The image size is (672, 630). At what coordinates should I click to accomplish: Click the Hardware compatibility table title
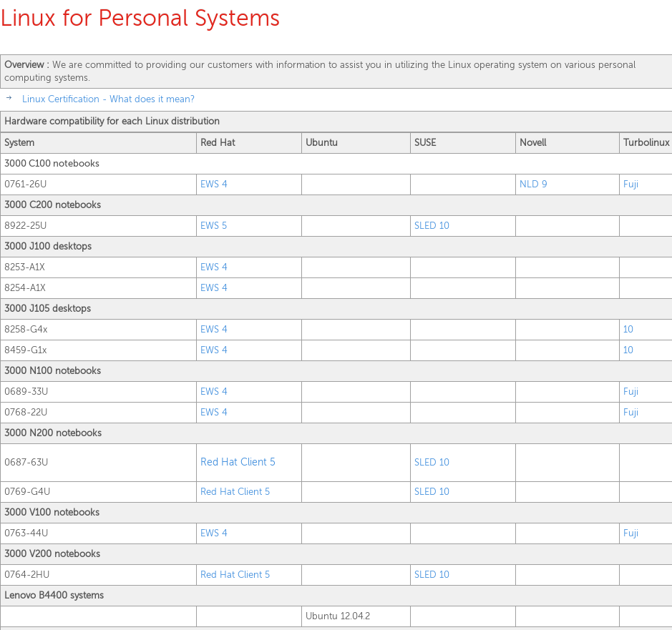pyautogui.click(x=112, y=121)
